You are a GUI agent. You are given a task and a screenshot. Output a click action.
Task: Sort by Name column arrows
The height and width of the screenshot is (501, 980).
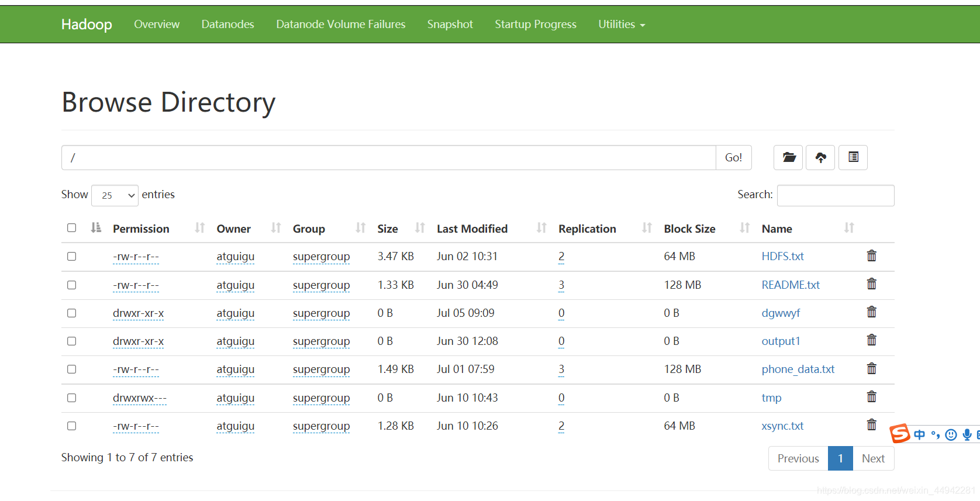coord(849,228)
